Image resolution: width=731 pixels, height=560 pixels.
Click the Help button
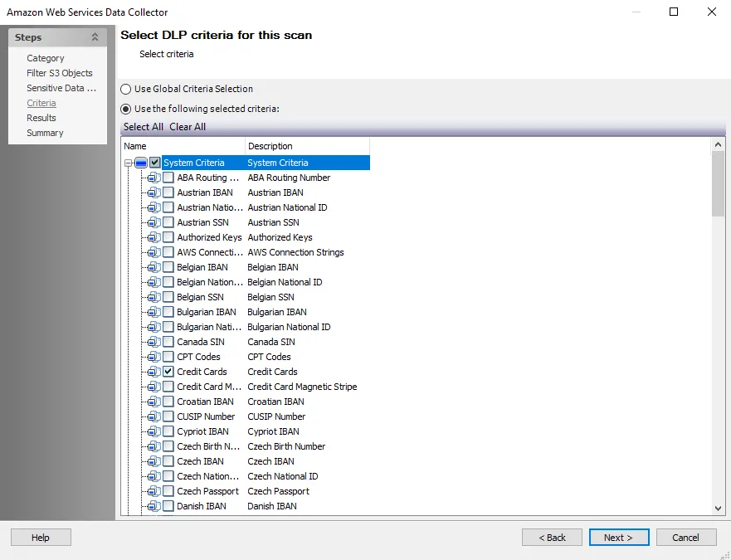pos(41,538)
